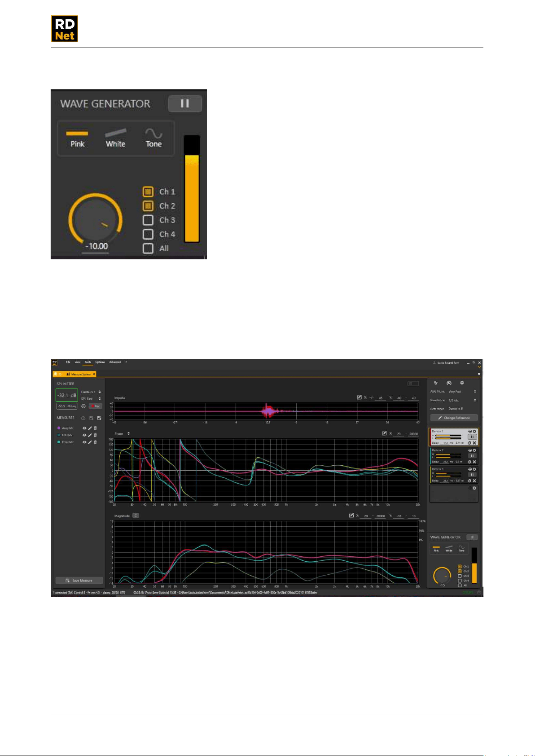Uncheck Ch 2 in the enlarged Wave Generator panel

(148, 206)
